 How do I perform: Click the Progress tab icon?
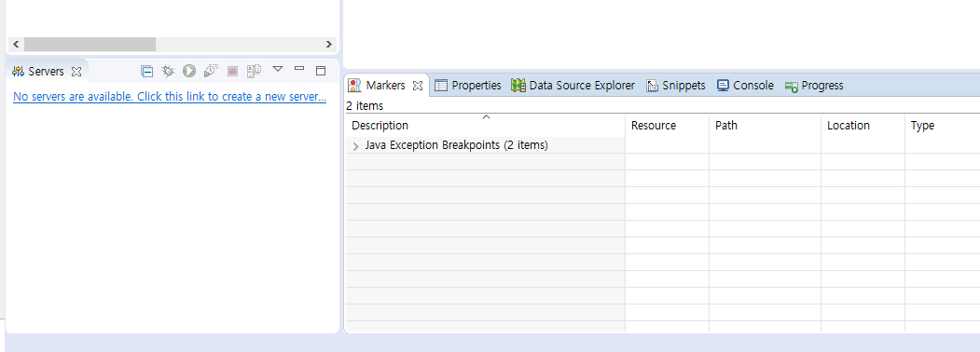[792, 87]
